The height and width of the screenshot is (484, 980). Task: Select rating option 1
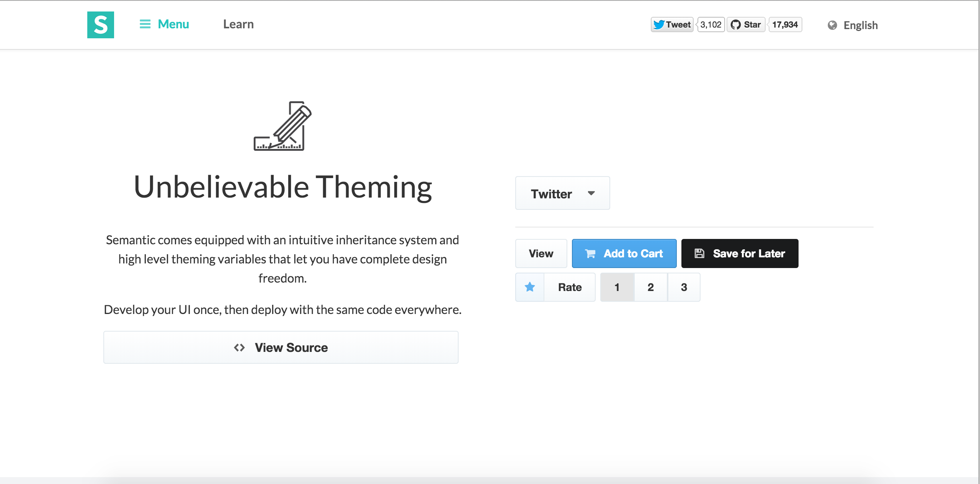pyautogui.click(x=617, y=287)
